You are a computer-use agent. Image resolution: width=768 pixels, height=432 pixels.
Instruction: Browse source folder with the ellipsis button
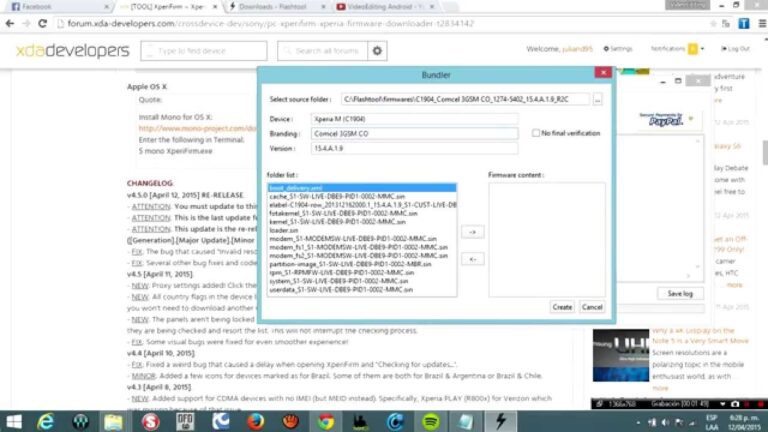[x=598, y=99]
